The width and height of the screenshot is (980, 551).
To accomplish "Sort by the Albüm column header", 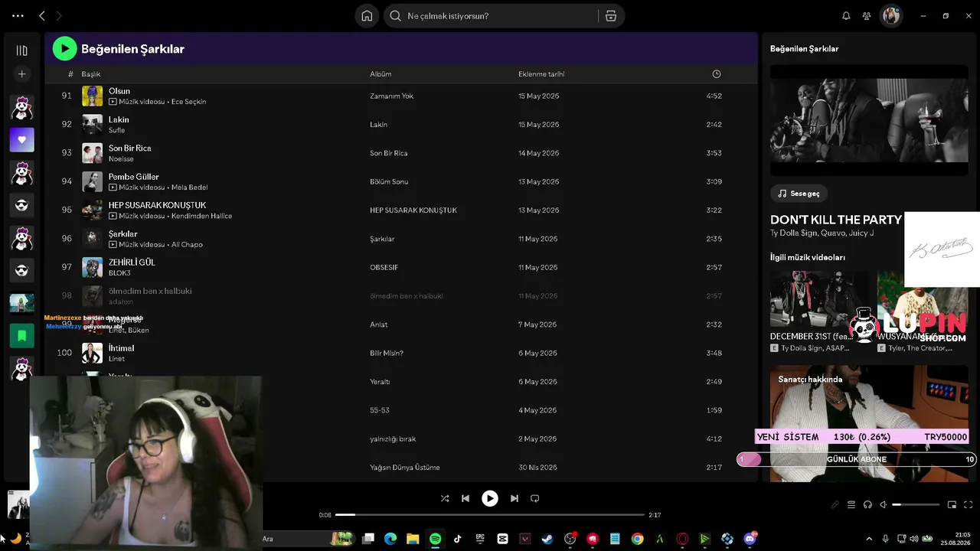I will [x=381, y=74].
